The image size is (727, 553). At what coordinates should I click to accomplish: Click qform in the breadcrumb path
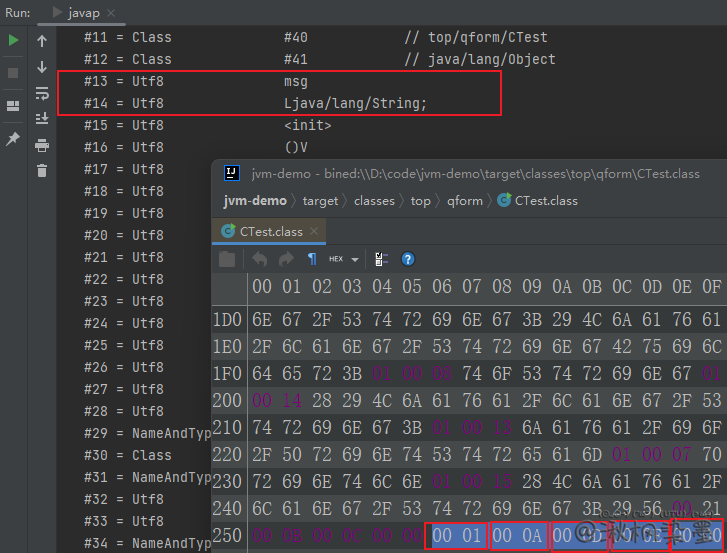(x=464, y=200)
